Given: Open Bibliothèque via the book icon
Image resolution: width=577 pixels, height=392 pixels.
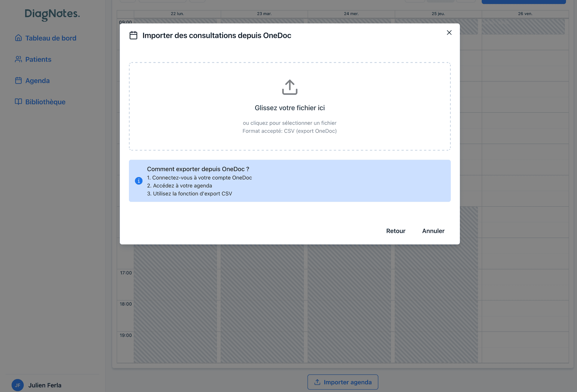Looking at the screenshot, I should pyautogui.click(x=18, y=102).
